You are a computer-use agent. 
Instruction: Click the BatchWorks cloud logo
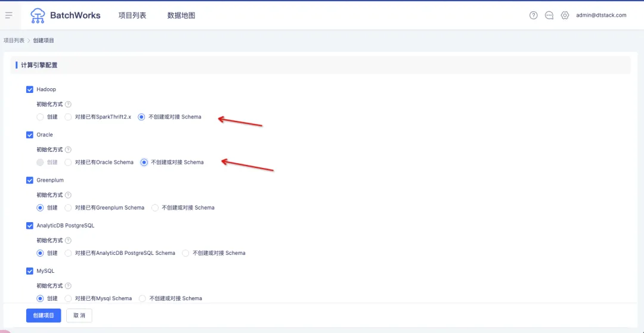click(38, 15)
